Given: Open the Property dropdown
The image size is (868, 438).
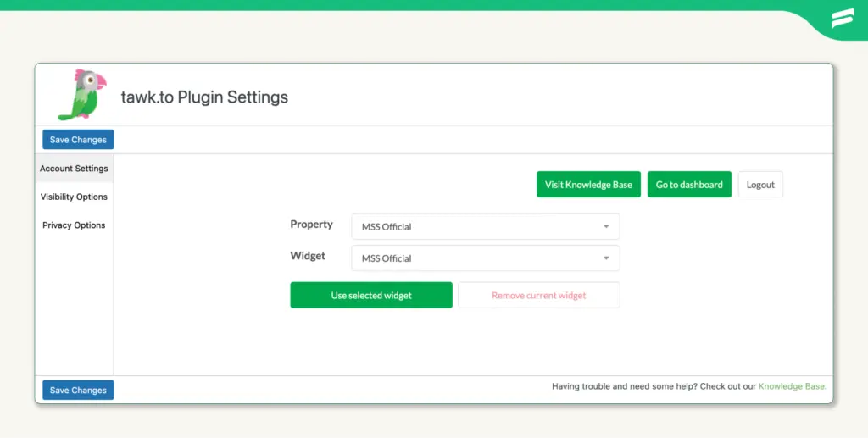Looking at the screenshot, I should [x=486, y=226].
